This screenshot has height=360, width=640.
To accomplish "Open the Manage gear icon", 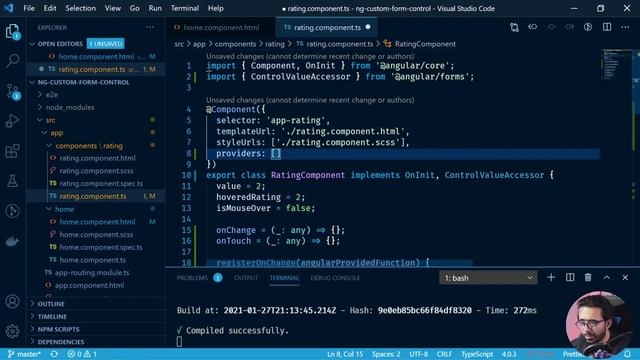I will click(x=12, y=331).
